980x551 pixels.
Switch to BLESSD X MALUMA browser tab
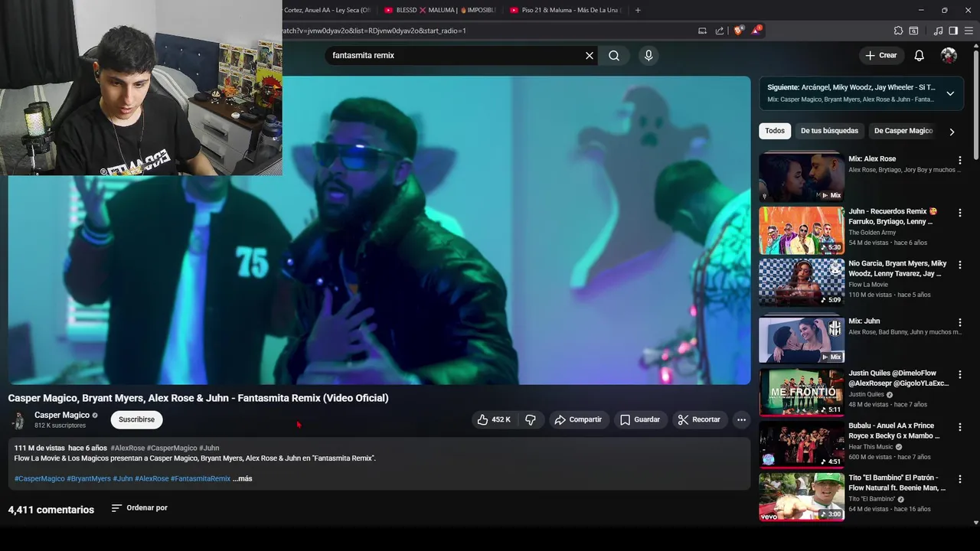point(440,10)
